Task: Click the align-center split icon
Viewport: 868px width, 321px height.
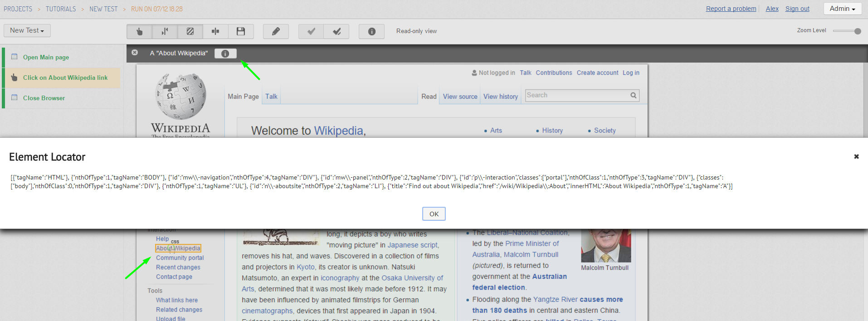Action: point(215,31)
